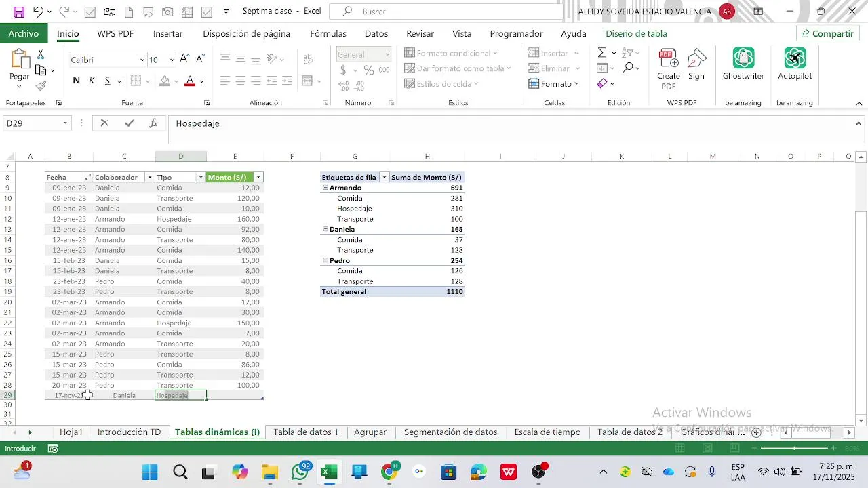Image resolution: width=868 pixels, height=488 pixels.
Task: Click the insert function fx icon
Action: pos(154,123)
